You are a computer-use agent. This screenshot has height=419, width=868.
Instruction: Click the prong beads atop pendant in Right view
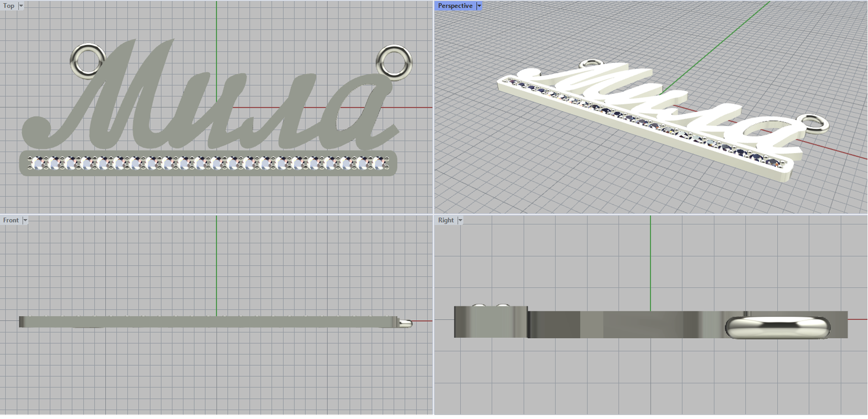[490, 307]
